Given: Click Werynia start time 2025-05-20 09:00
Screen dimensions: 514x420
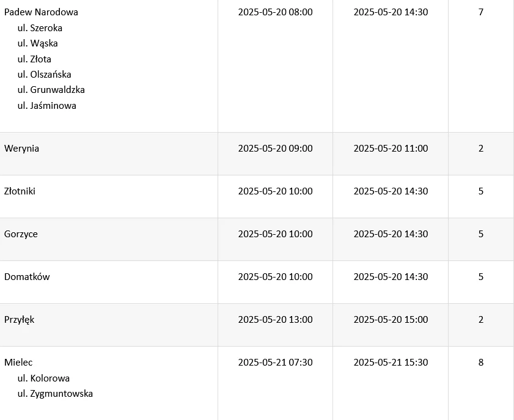Looking at the screenshot, I should coord(276,149).
